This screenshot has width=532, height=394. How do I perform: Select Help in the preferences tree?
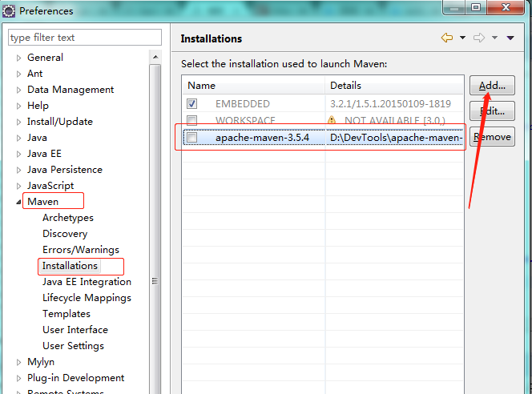pyautogui.click(x=38, y=106)
